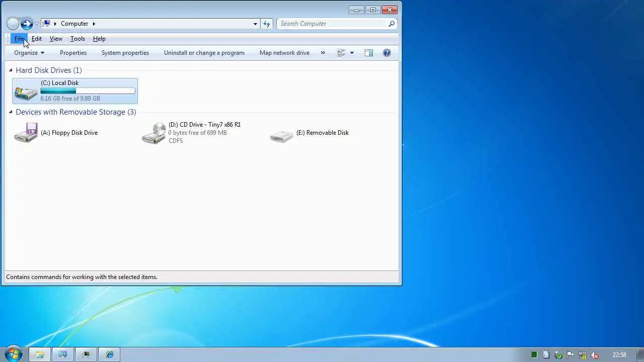Click the computer icon in address bar
The image size is (644, 362).
click(46, 24)
